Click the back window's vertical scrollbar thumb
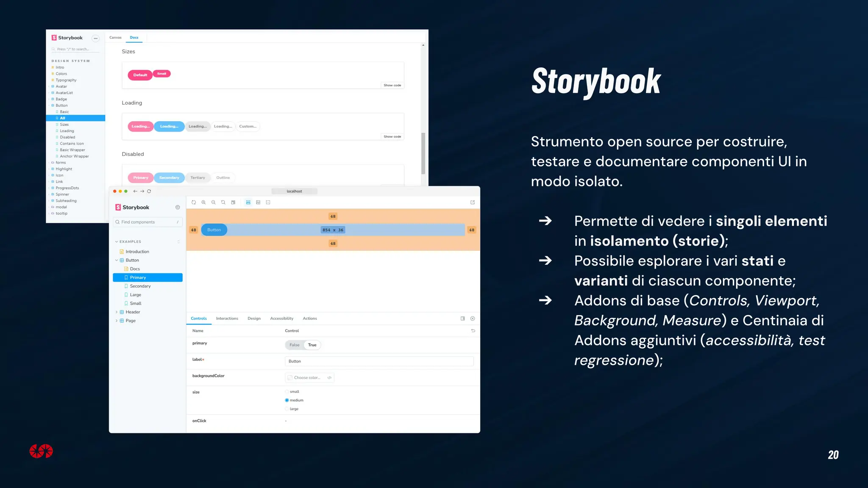The height and width of the screenshot is (488, 868). pos(423,153)
